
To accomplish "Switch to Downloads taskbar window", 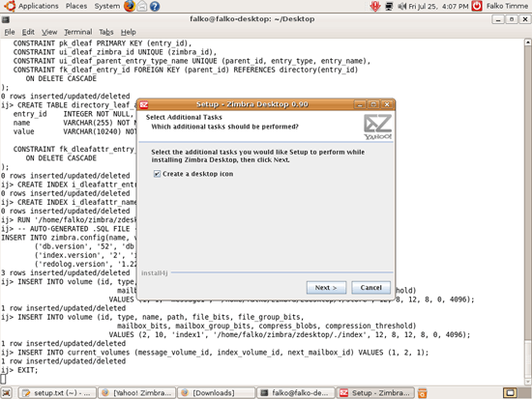I will [x=216, y=393].
